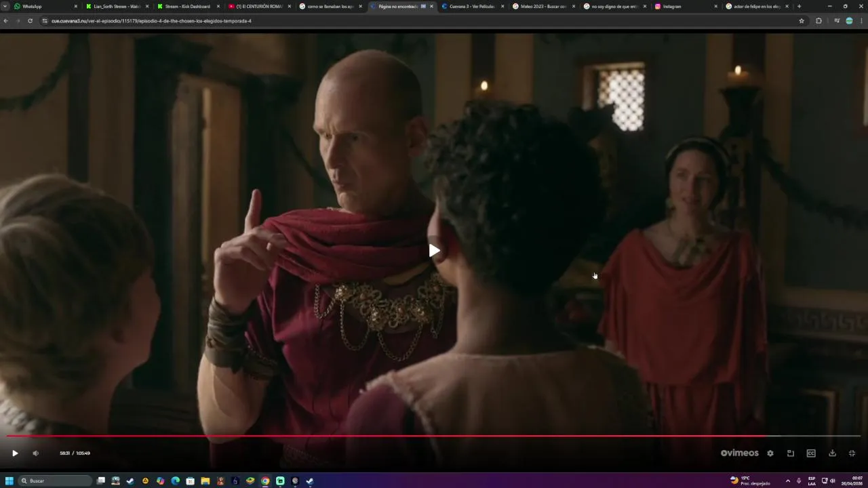This screenshot has width=868, height=488.
Task: Open the clock showing 00:07
Action: pos(852,481)
